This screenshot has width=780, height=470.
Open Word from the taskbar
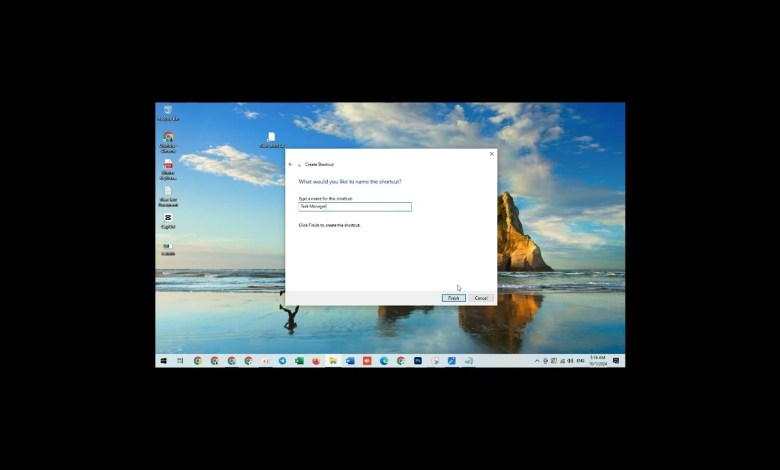(x=350, y=361)
